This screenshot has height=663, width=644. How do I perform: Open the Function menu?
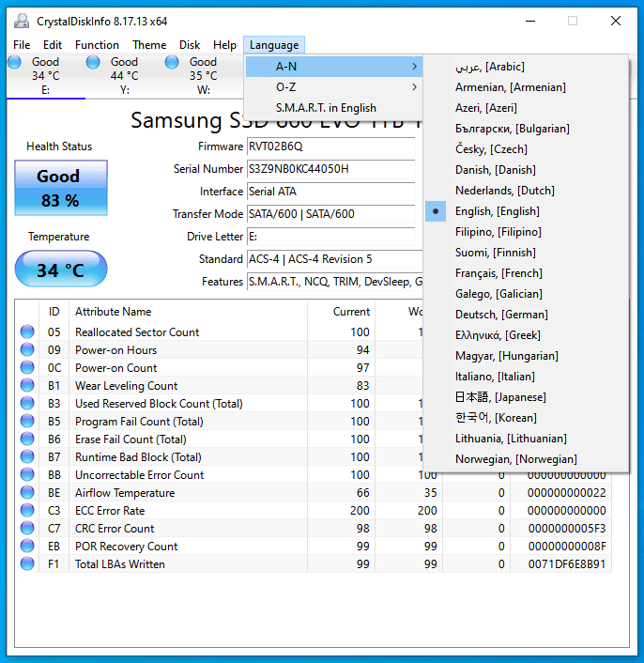[x=97, y=45]
